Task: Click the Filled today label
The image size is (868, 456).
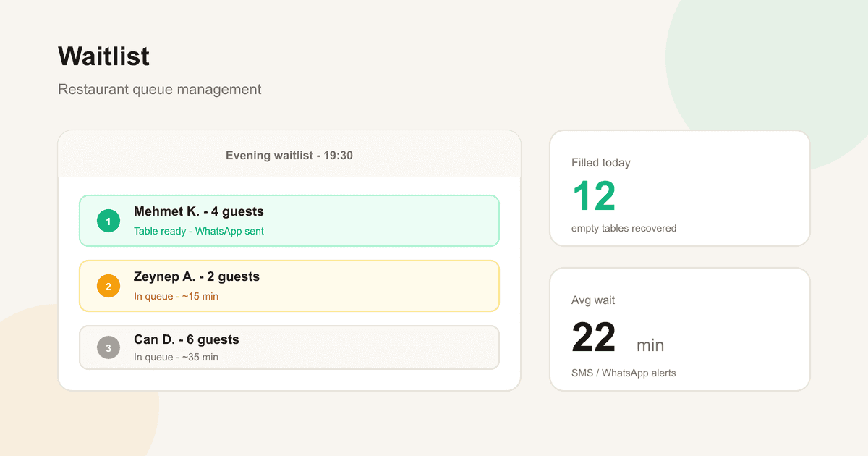Action: (x=601, y=163)
